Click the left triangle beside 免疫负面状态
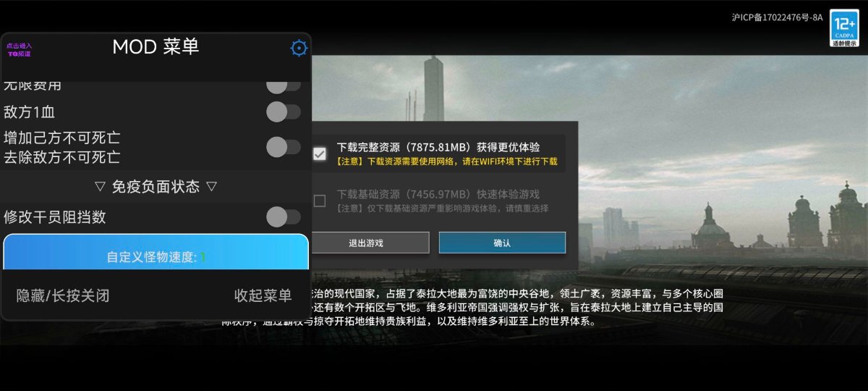 pos(101,187)
